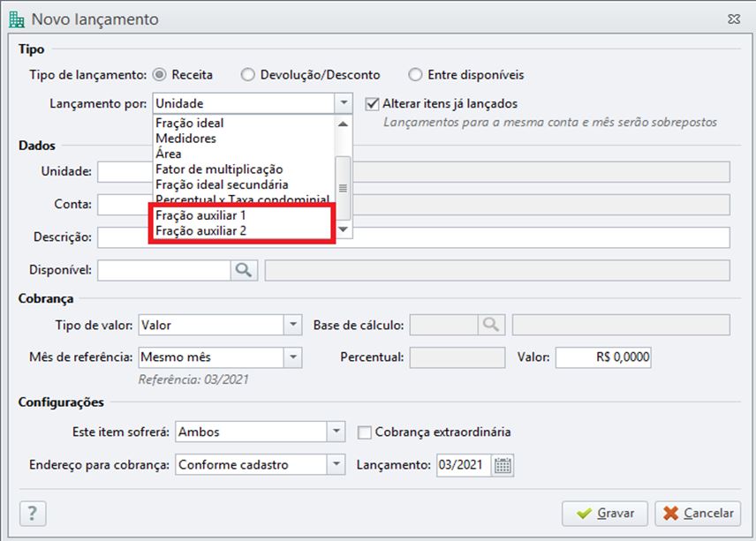Expand the Este item sofrerá dropdown
This screenshot has height=541, width=756.
(x=336, y=432)
